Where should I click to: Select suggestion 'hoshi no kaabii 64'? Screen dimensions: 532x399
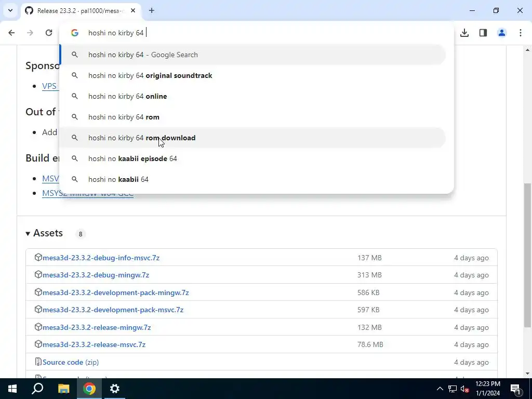click(x=253, y=179)
